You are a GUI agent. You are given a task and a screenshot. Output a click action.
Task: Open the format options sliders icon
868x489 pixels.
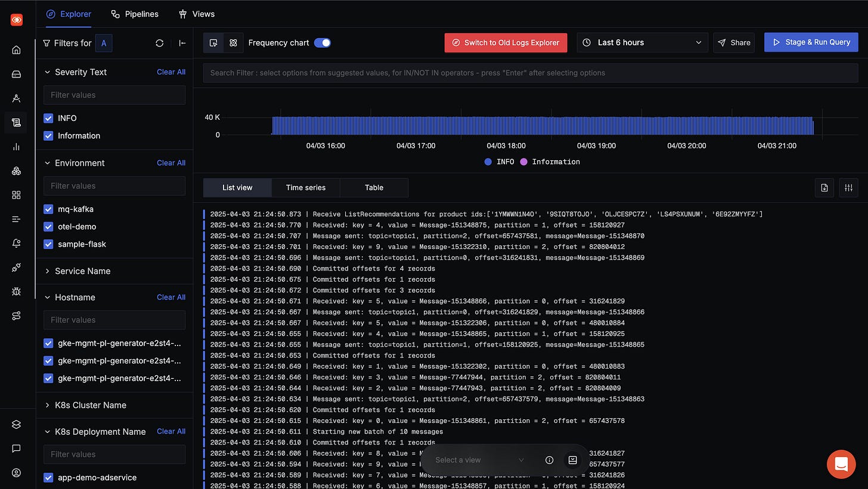(848, 188)
